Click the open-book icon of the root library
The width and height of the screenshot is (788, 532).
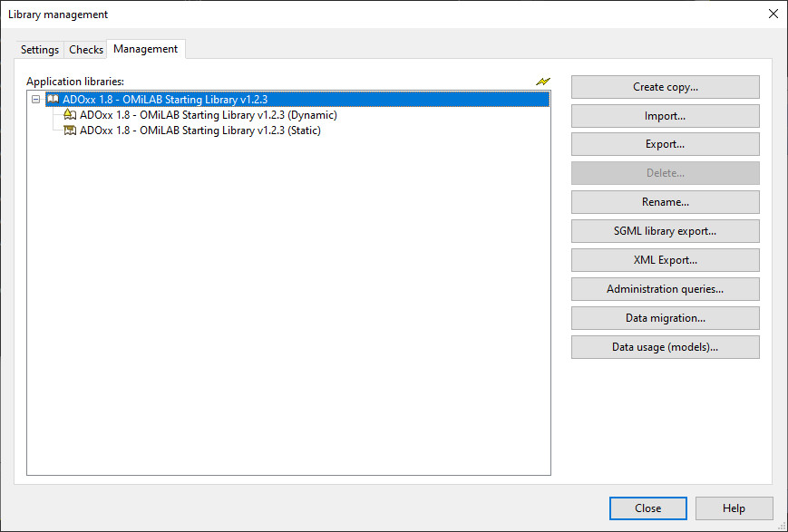pyautogui.click(x=53, y=100)
